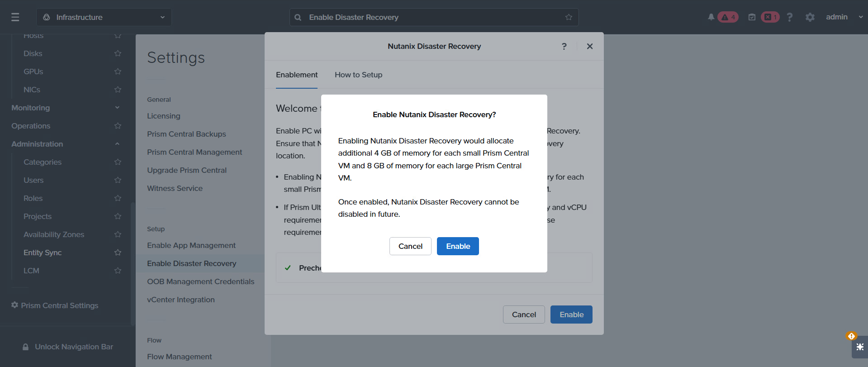Image resolution: width=868 pixels, height=367 pixels.
Task: Toggle favorite star for Roles
Action: pos(118,198)
